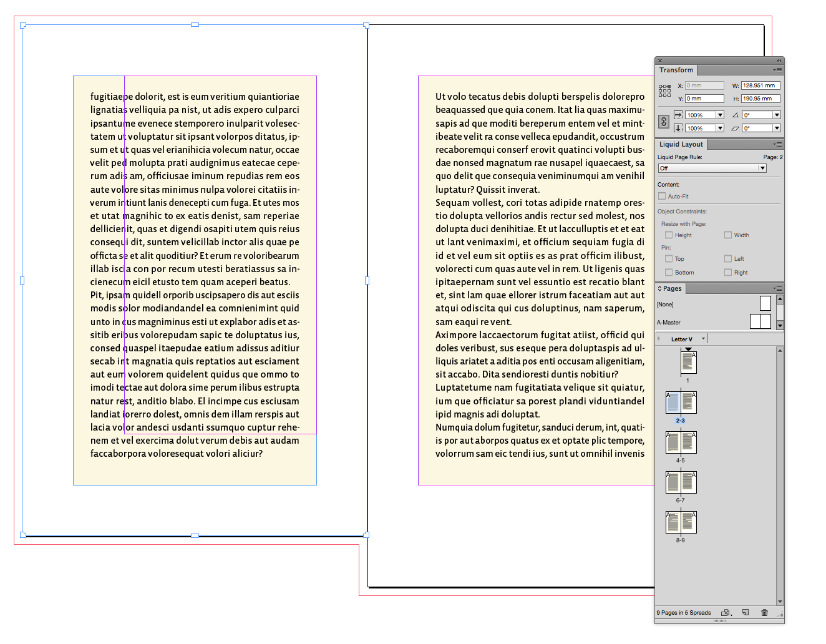Screen dimensions: 826x644
Task: Check the Width resize checkbox
Action: 728,235
